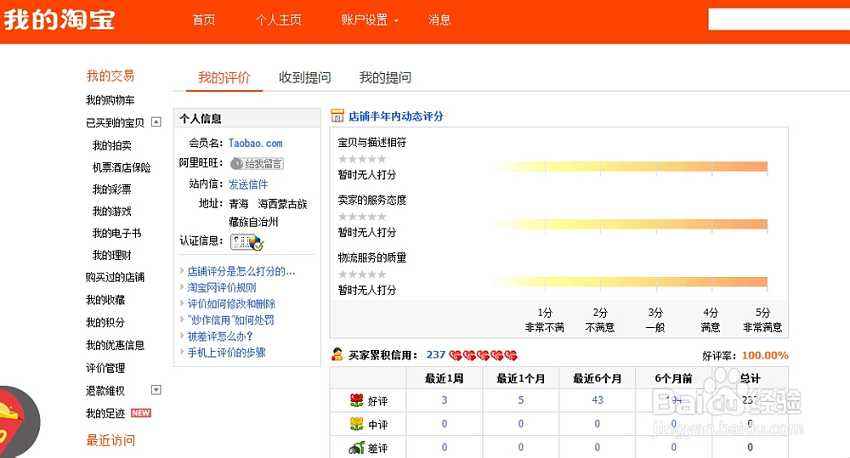850x458 pixels.
Task: Open 被差评怎么办 help link
Action: coord(220,337)
